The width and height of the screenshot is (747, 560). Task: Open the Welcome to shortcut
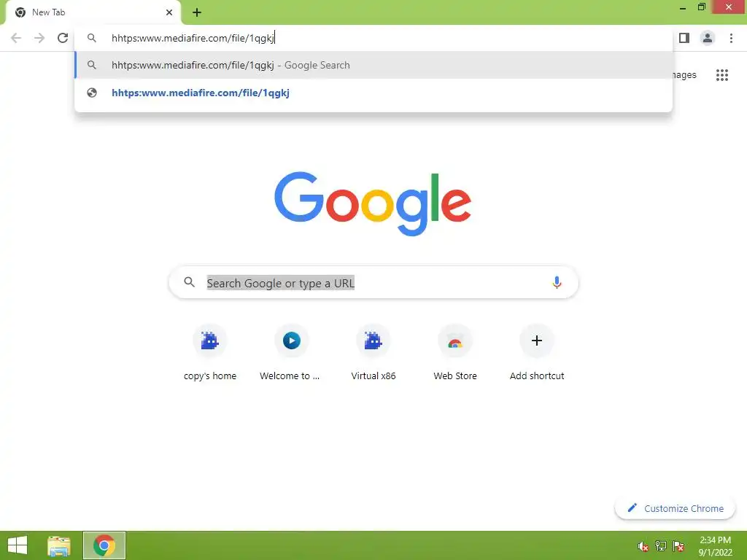[291, 353]
